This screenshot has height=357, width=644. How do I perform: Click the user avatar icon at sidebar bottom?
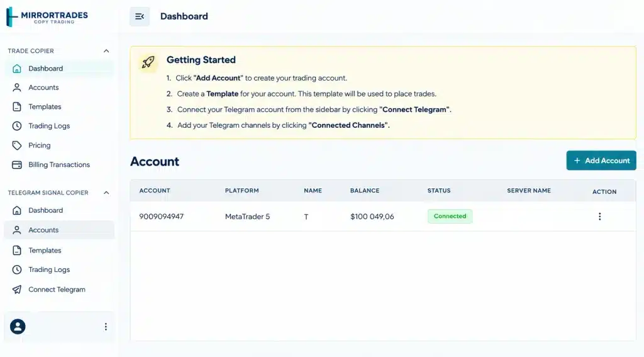[x=18, y=327]
